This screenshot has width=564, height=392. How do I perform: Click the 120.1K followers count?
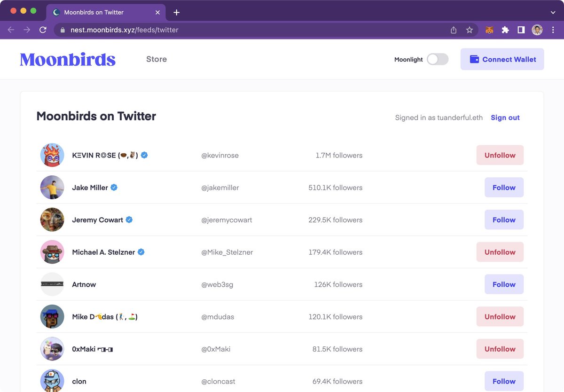point(336,317)
